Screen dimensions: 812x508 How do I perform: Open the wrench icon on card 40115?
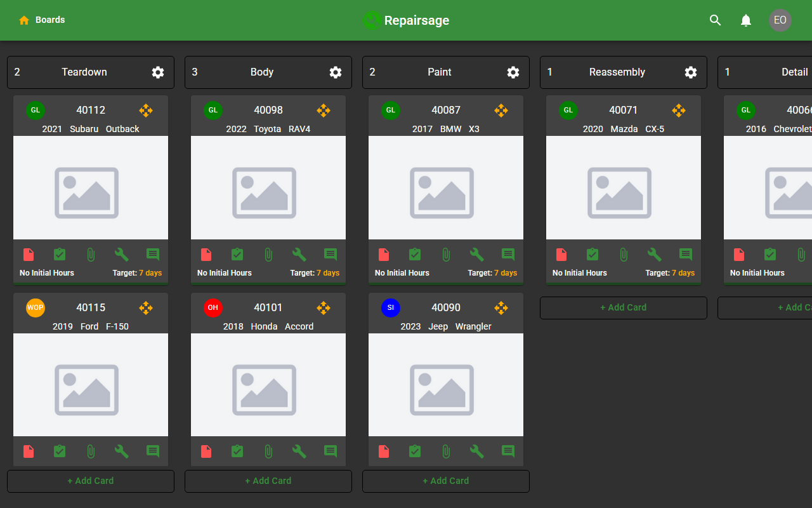click(122, 451)
